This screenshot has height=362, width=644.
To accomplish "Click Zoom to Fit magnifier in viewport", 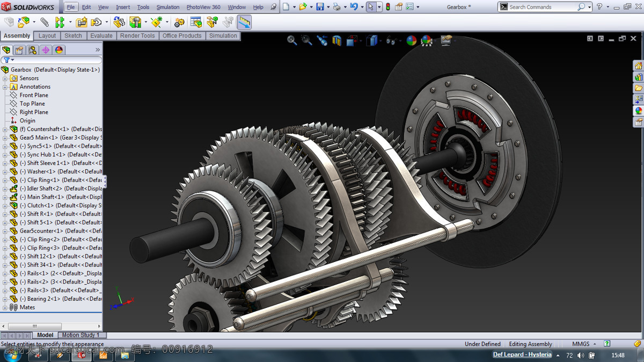I will [292, 40].
